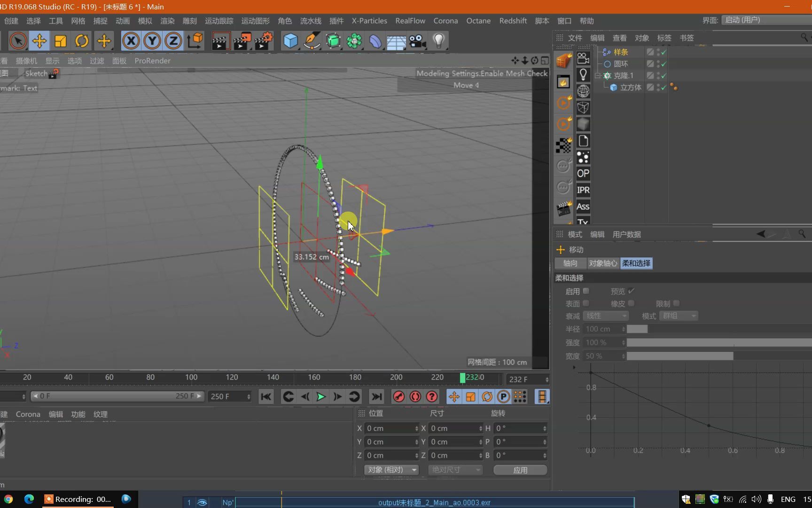Open the Corona menu
This screenshot has height=508, width=812.
coord(445,21)
